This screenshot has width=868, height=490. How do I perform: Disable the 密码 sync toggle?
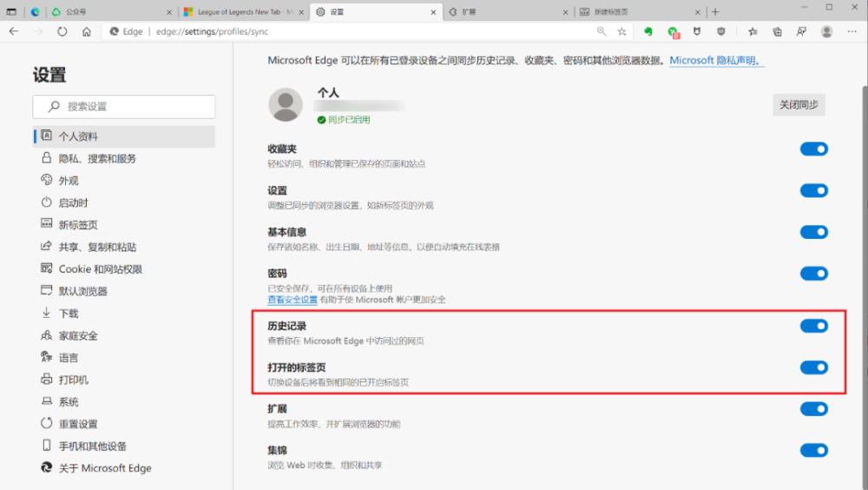click(814, 274)
